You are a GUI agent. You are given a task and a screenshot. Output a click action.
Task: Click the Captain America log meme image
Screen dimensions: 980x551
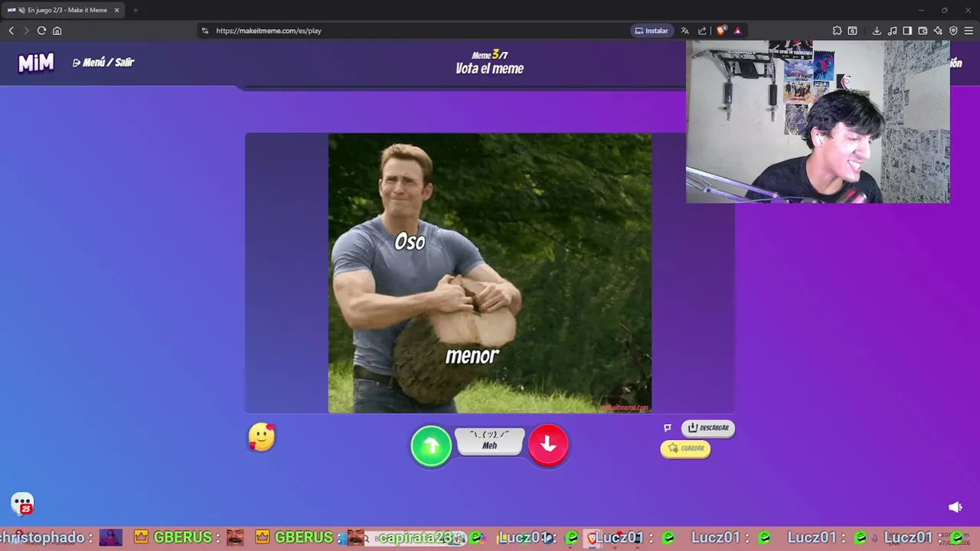490,273
